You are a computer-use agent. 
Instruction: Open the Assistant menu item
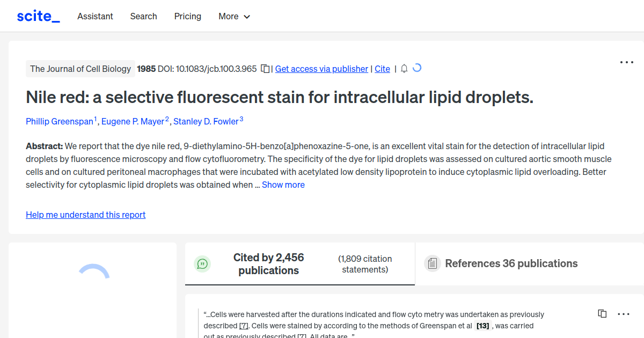coord(95,16)
